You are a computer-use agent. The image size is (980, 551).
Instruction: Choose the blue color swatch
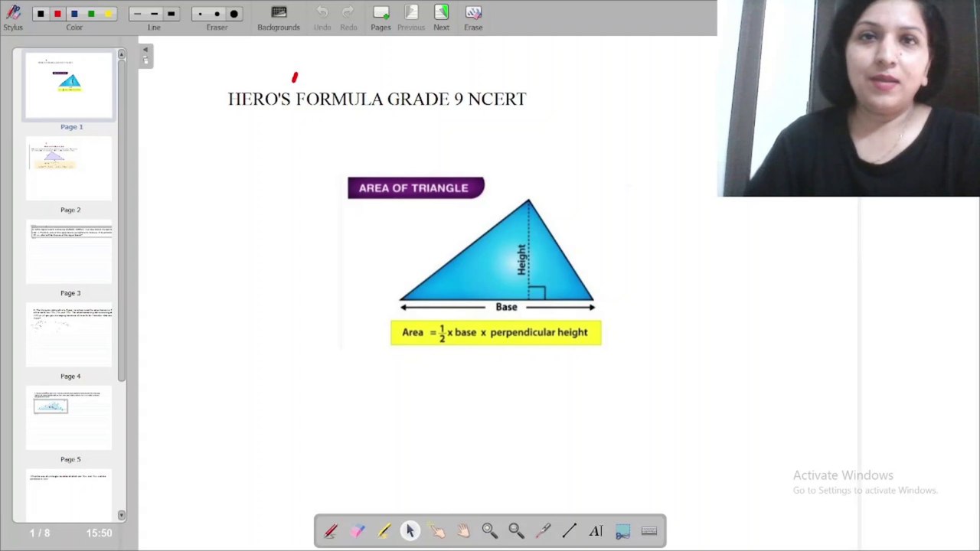74,14
